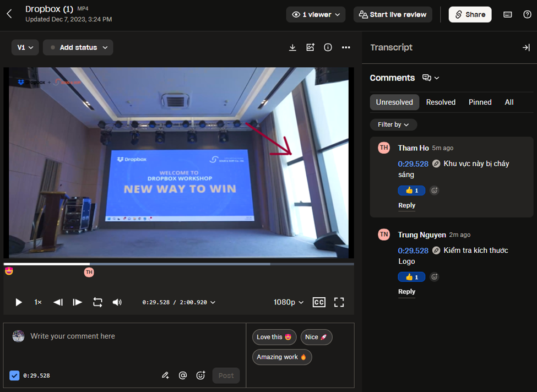
Task: Reply to Tham Ho's comment
Action: coord(406,205)
